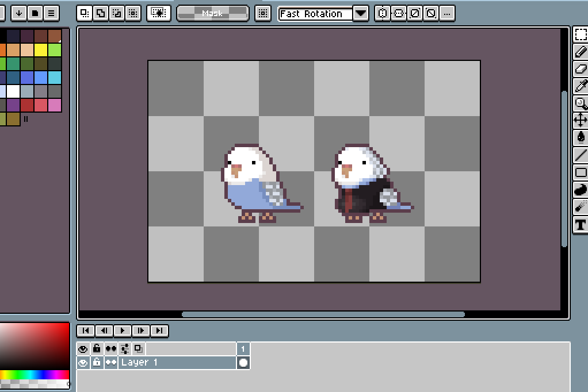Choose the white palette color swatch
This screenshot has height=392, width=588.
[13, 91]
